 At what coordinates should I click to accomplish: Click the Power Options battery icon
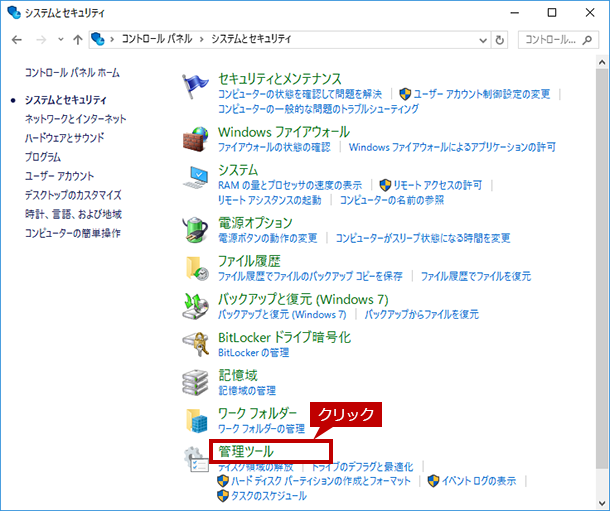pyautogui.click(x=195, y=230)
